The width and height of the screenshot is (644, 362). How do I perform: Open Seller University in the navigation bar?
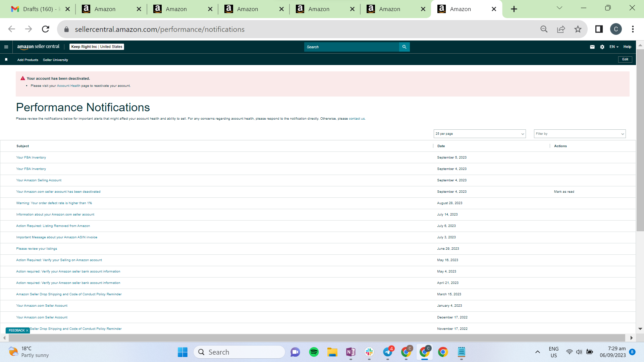[x=55, y=60]
